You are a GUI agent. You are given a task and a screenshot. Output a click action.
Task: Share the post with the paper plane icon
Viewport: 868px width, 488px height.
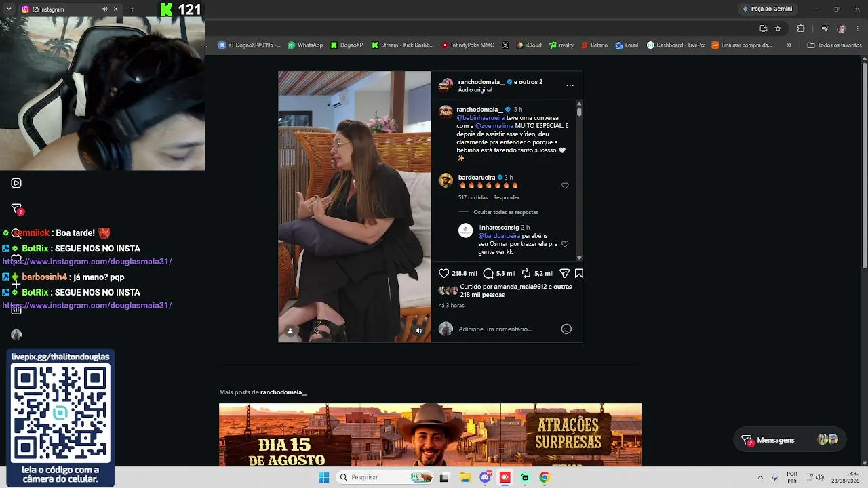pyautogui.click(x=564, y=274)
